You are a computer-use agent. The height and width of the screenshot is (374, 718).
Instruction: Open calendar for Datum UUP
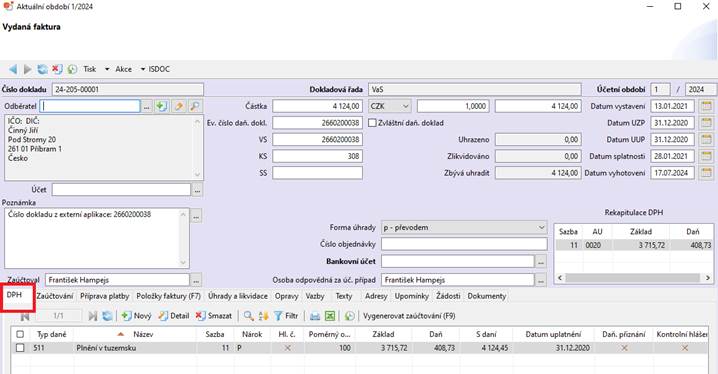pyautogui.click(x=706, y=139)
